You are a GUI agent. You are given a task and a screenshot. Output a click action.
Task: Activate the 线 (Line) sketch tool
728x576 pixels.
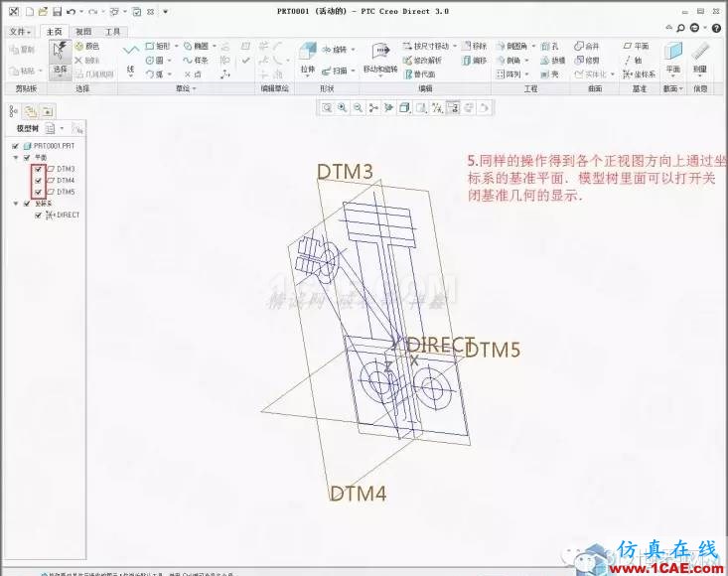[x=130, y=61]
